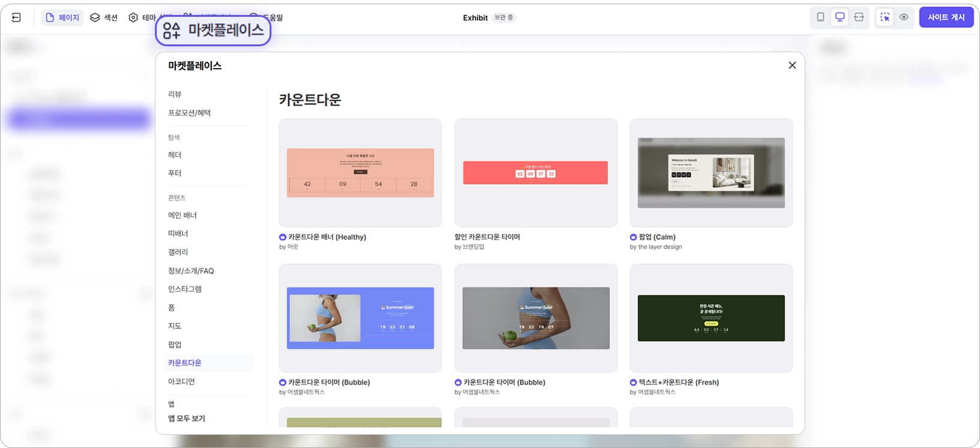Click the 보관 중 status badge
Screen dimensions: 980x448
tap(503, 17)
